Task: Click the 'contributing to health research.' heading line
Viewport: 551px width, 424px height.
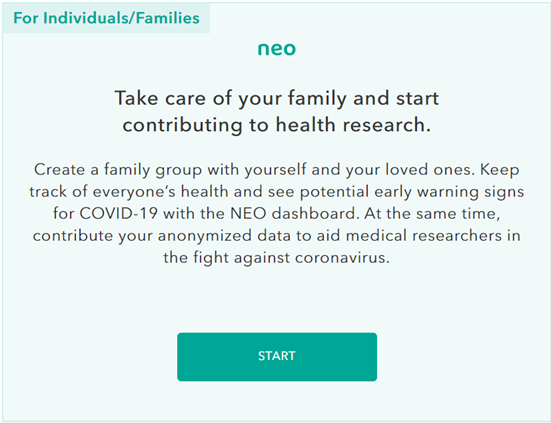Action: [x=277, y=125]
